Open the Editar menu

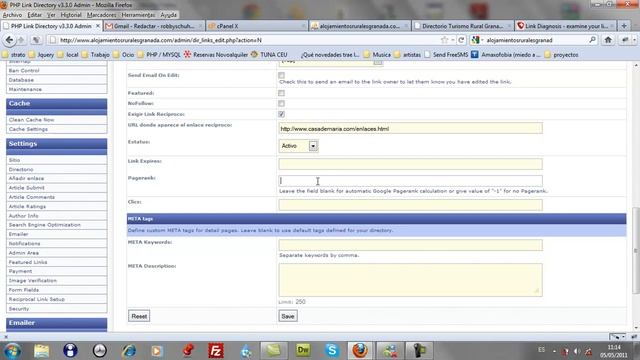point(35,15)
